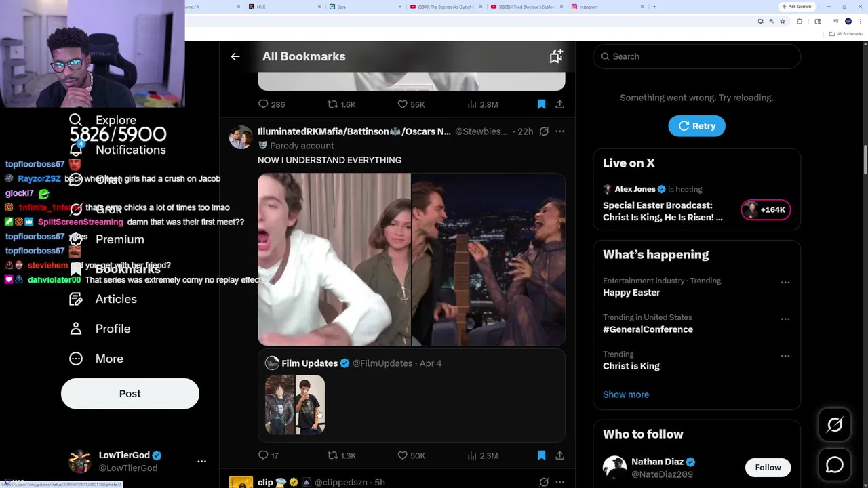This screenshot has width=868, height=488.
Task: Open the More menu in the sidebar
Action: (x=97, y=359)
